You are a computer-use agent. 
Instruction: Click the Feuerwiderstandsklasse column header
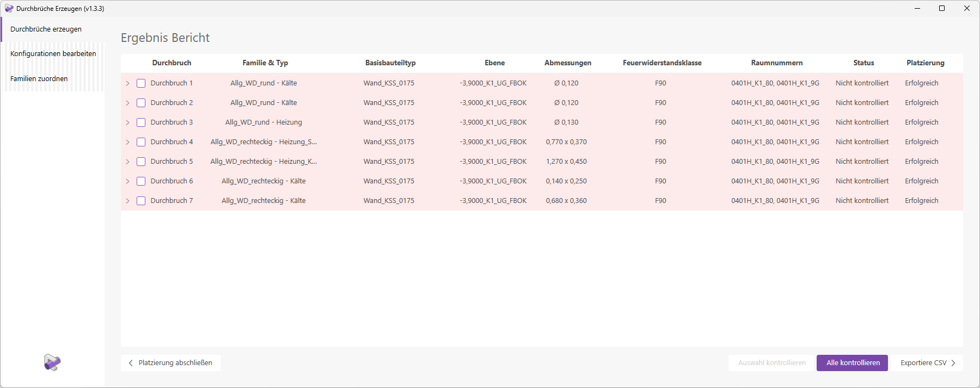click(662, 63)
